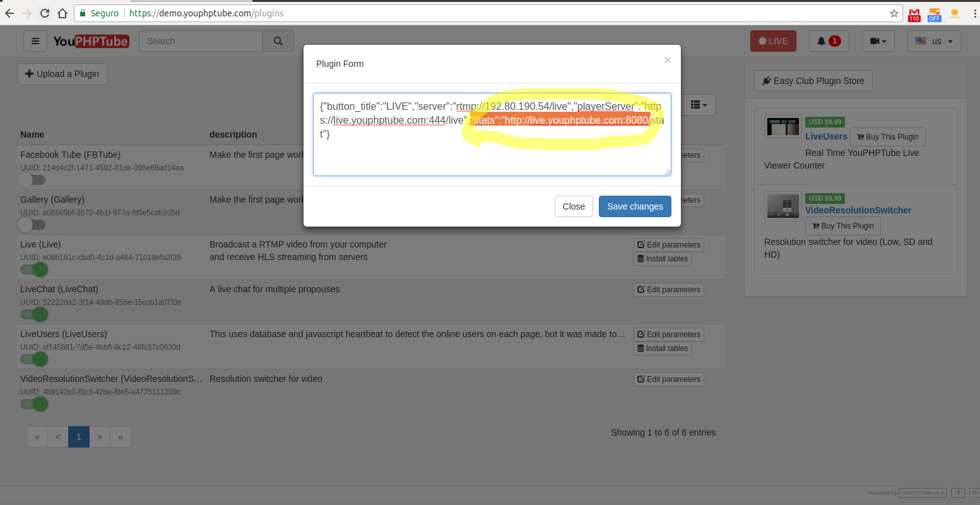Open the notifications bell
The height and width of the screenshot is (505, 980).
pos(829,41)
